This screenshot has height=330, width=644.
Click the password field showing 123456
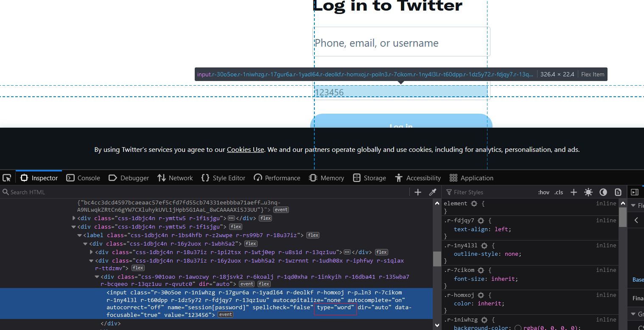click(401, 92)
